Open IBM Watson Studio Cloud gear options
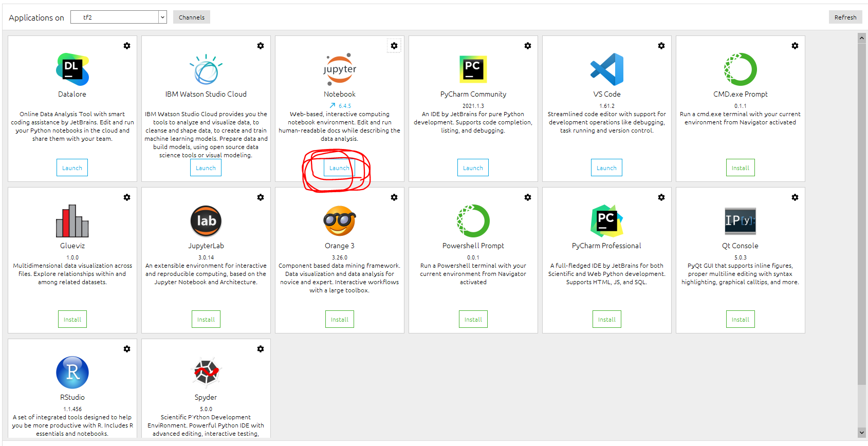Screen dimensions: 868x446 [261, 46]
